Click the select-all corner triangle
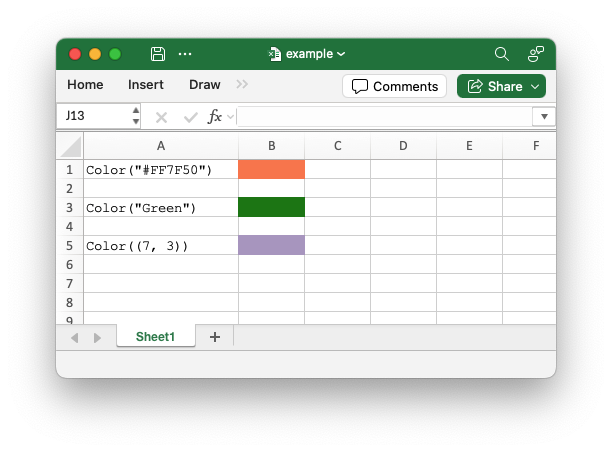The width and height of the screenshot is (612, 452). point(70,146)
